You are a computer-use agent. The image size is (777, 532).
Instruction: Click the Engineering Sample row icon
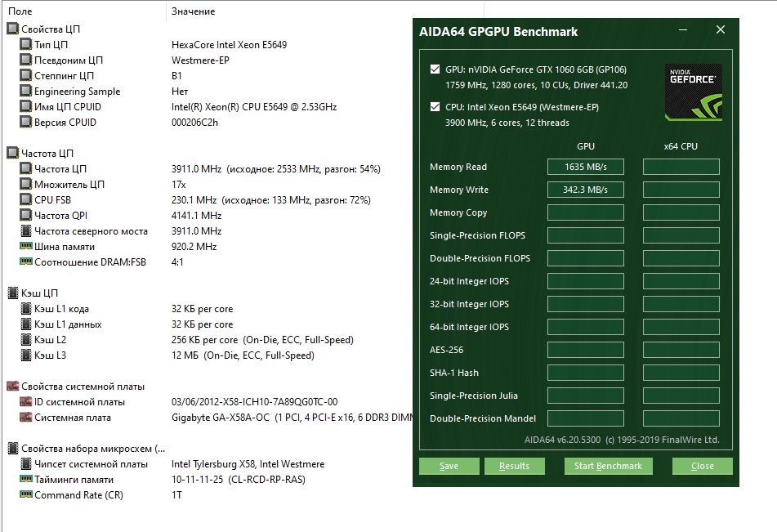(x=26, y=91)
